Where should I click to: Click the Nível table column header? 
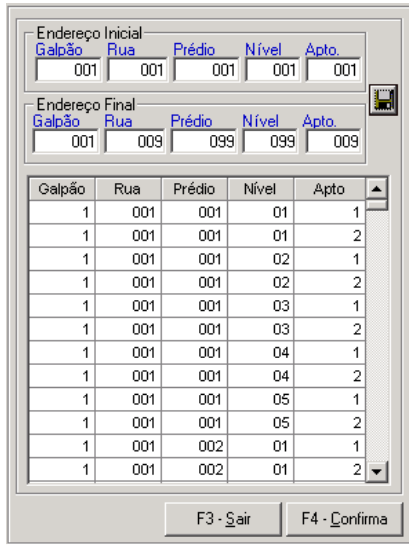tap(260, 189)
